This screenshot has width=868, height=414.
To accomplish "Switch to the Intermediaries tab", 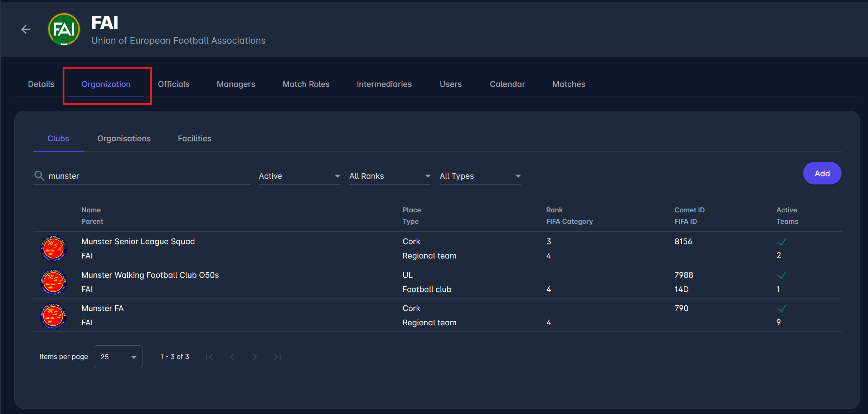I will [x=384, y=84].
